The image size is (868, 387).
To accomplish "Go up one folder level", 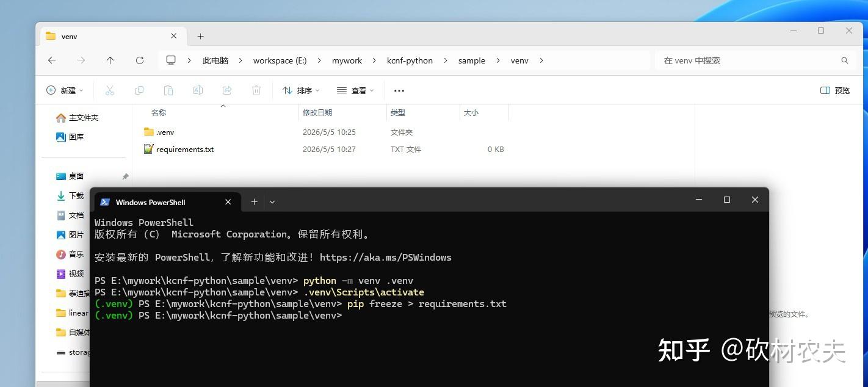I will pyautogui.click(x=110, y=60).
